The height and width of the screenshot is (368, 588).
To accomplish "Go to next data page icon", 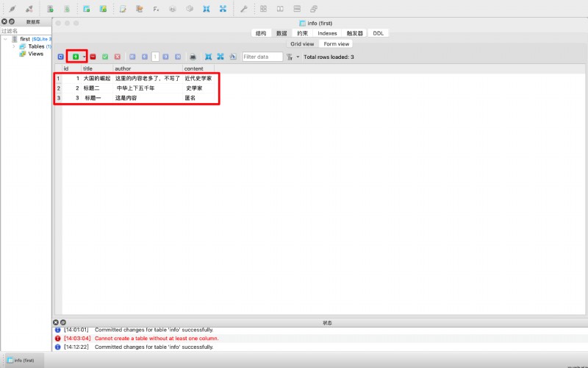I will 165,57.
